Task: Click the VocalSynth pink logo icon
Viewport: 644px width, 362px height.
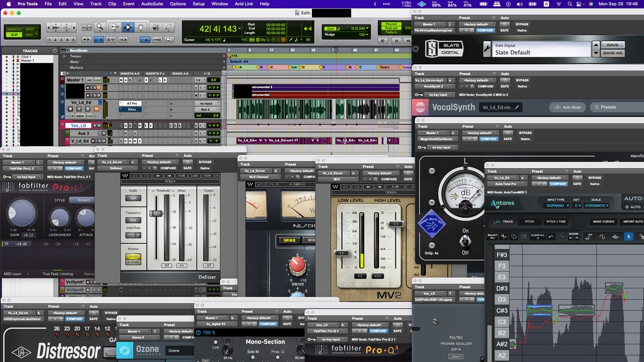Action: (x=421, y=107)
